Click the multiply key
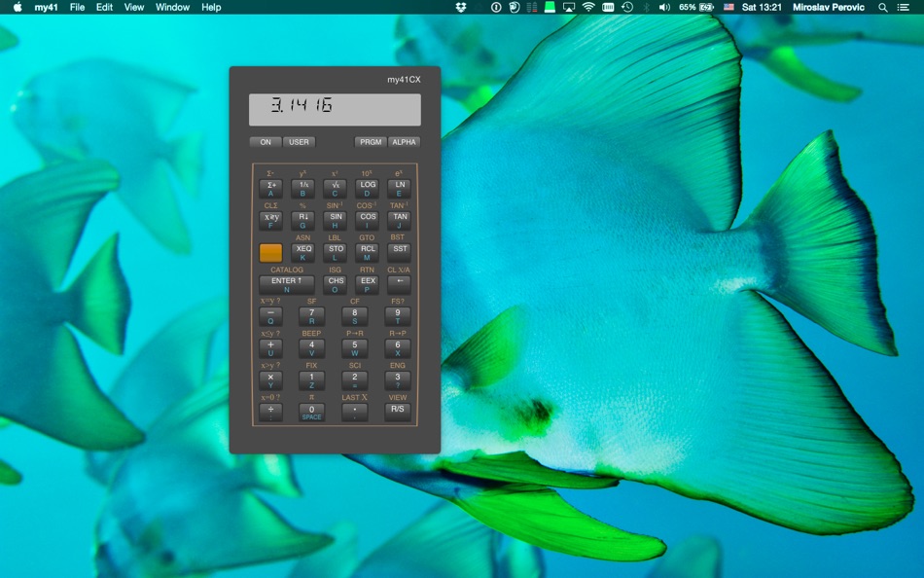The width and height of the screenshot is (924, 578). [270, 380]
